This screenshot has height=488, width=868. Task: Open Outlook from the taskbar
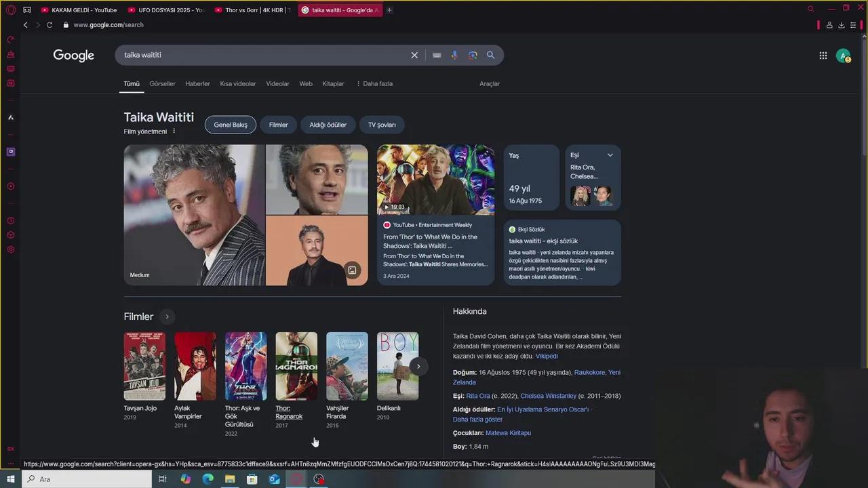[x=274, y=479]
